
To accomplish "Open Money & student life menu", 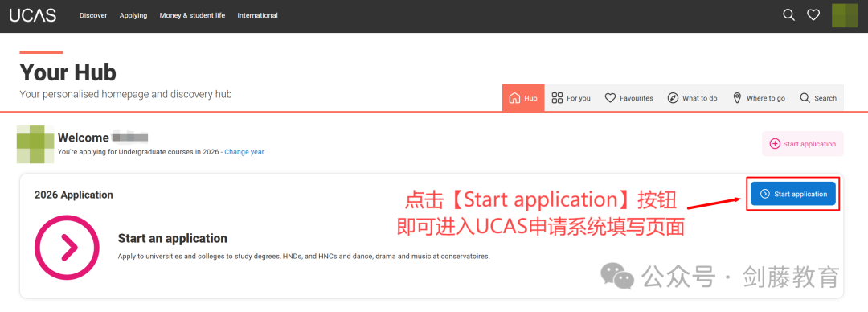I will [x=192, y=15].
